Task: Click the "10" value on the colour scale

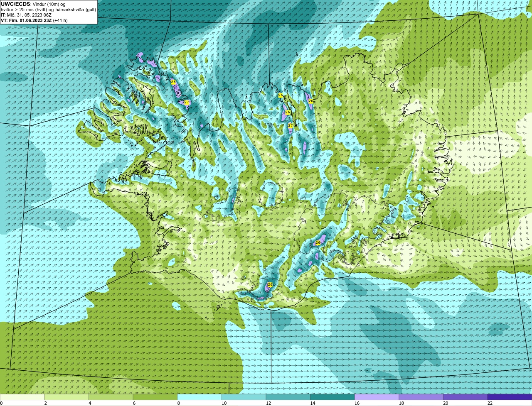Action: pos(224,403)
